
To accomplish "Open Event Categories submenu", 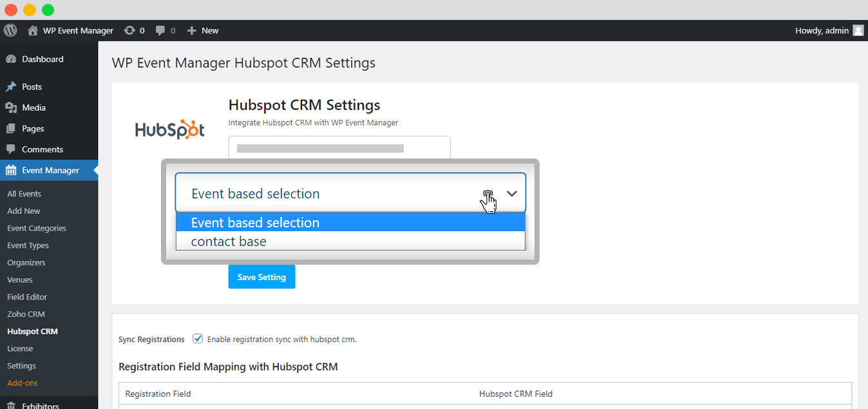I will pyautogui.click(x=37, y=228).
